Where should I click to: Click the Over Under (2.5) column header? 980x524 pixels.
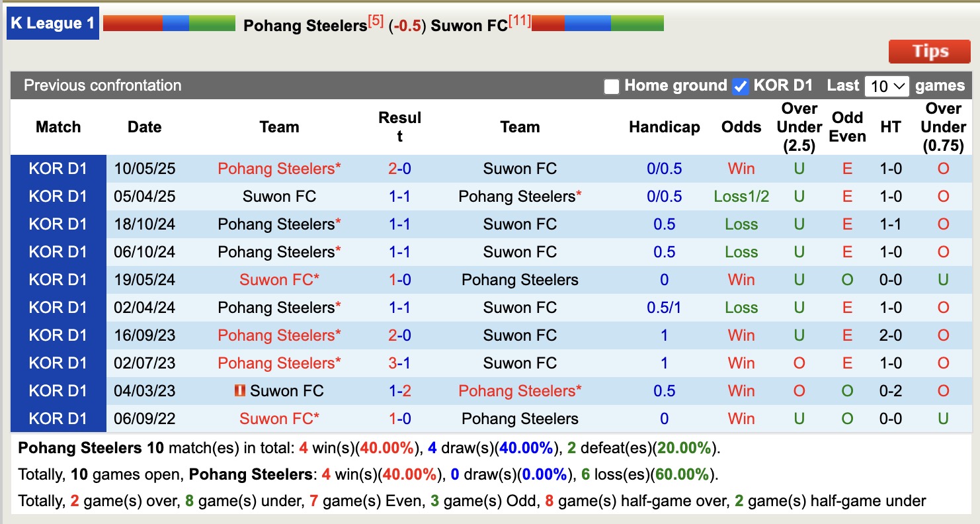[x=799, y=127]
